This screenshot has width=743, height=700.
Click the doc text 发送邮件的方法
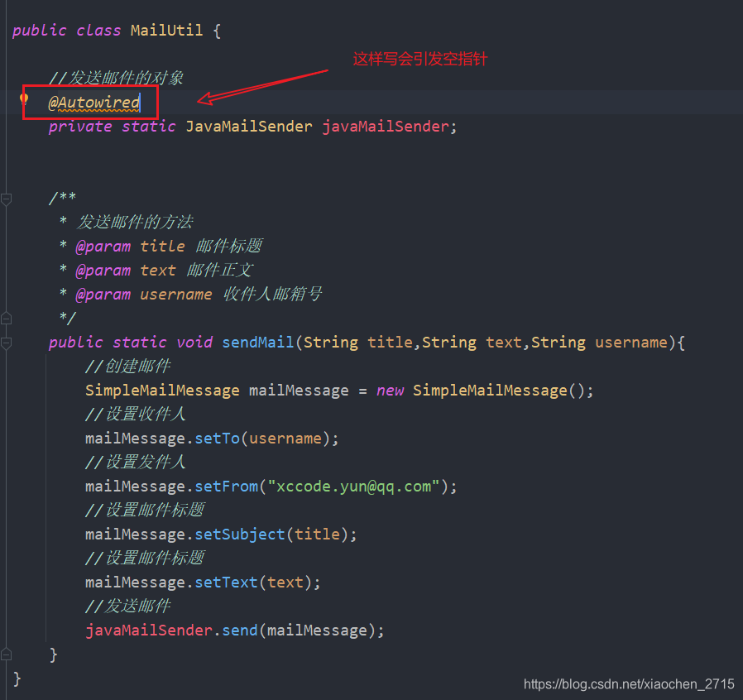[135, 223]
